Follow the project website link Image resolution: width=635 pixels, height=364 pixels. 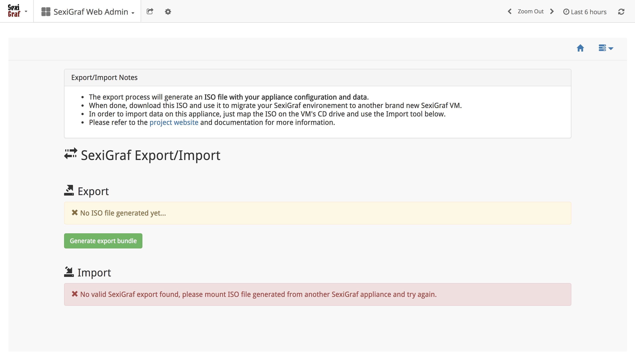(x=174, y=122)
